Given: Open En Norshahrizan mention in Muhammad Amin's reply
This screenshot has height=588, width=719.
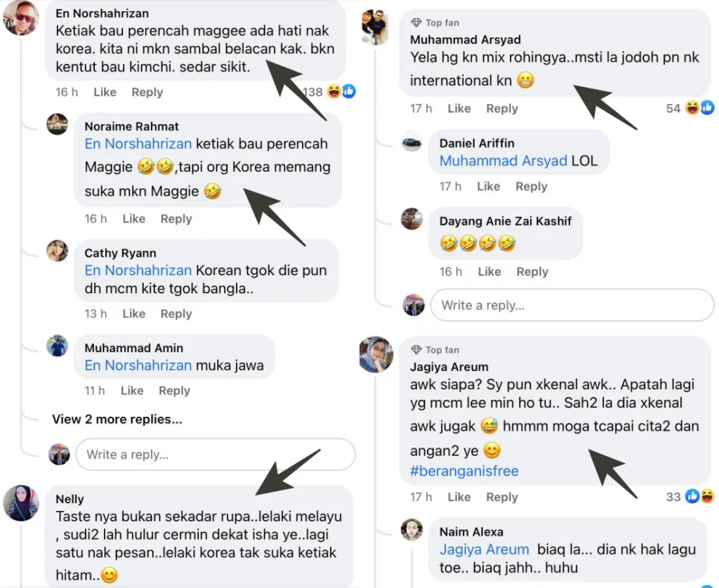Looking at the screenshot, I should click(x=138, y=365).
